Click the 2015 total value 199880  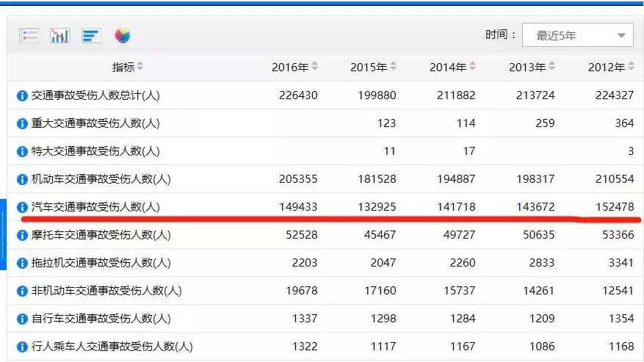pos(377,95)
